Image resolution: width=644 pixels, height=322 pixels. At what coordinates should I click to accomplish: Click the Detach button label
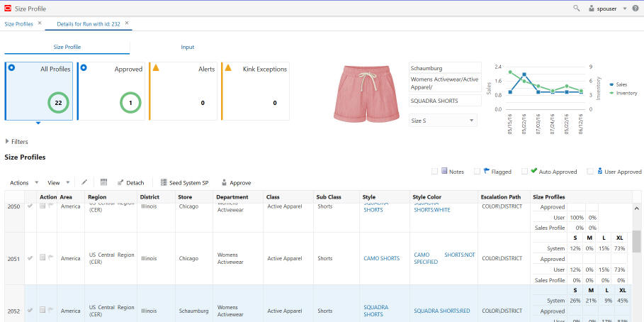[135, 182]
